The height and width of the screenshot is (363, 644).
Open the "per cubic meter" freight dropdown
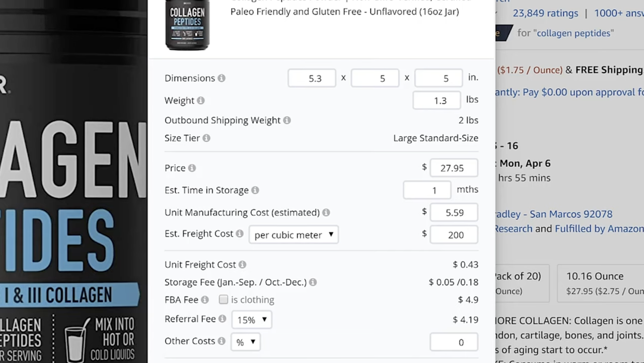[294, 235]
